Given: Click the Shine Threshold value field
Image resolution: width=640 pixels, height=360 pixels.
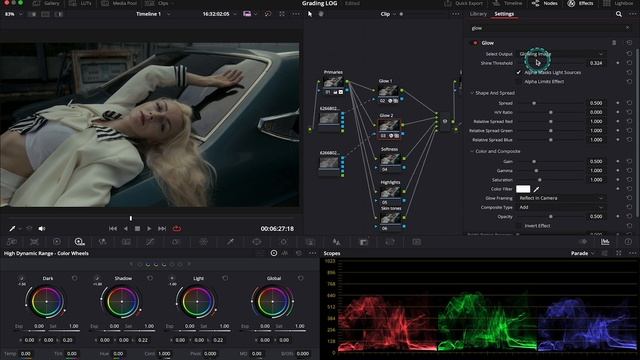Looking at the screenshot, I should point(596,63).
